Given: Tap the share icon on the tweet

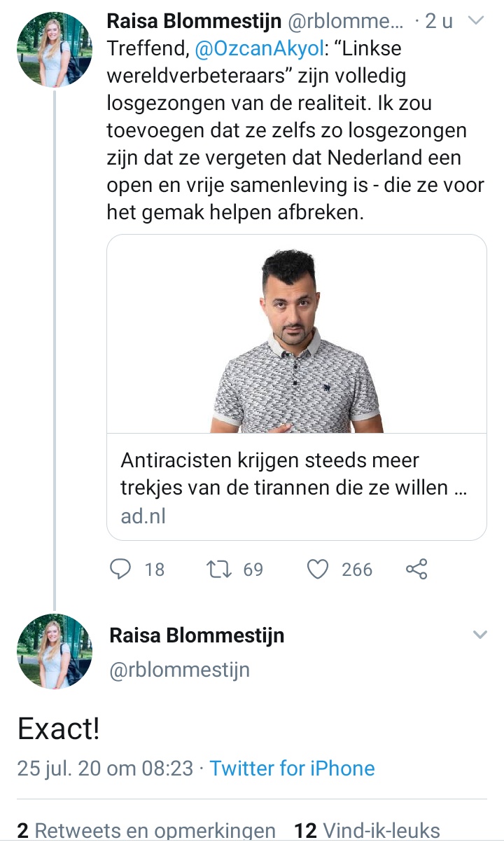Looking at the screenshot, I should point(416,570).
